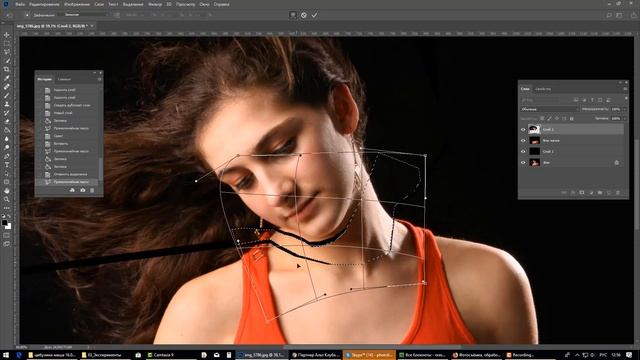Select the Crop tool
Image resolution: width=640 pixels, height=360 pixels.
tap(7, 69)
